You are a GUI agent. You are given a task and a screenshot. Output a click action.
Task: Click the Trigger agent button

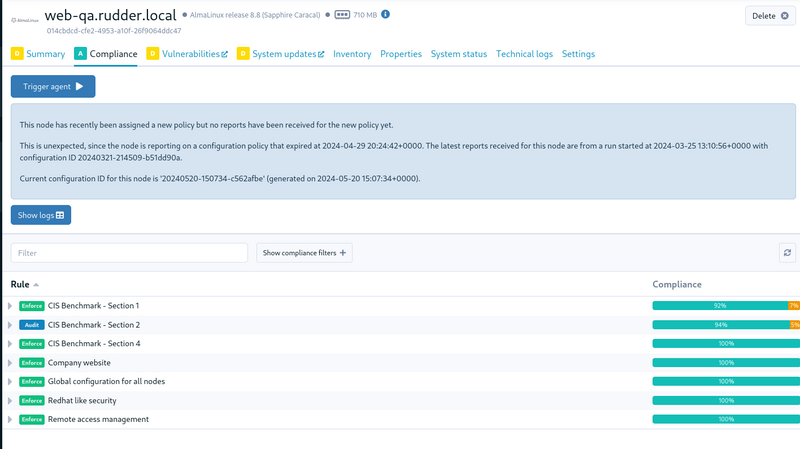[53, 86]
